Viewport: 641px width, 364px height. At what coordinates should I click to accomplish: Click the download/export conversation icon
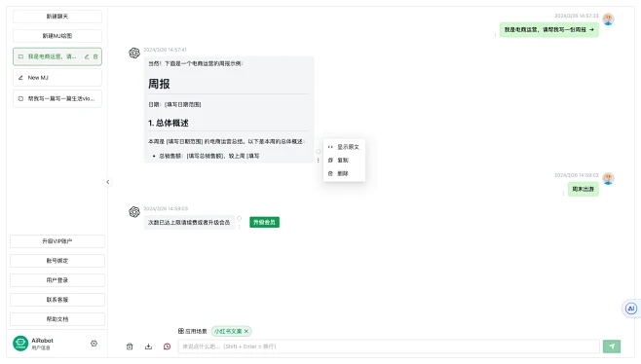click(x=148, y=346)
